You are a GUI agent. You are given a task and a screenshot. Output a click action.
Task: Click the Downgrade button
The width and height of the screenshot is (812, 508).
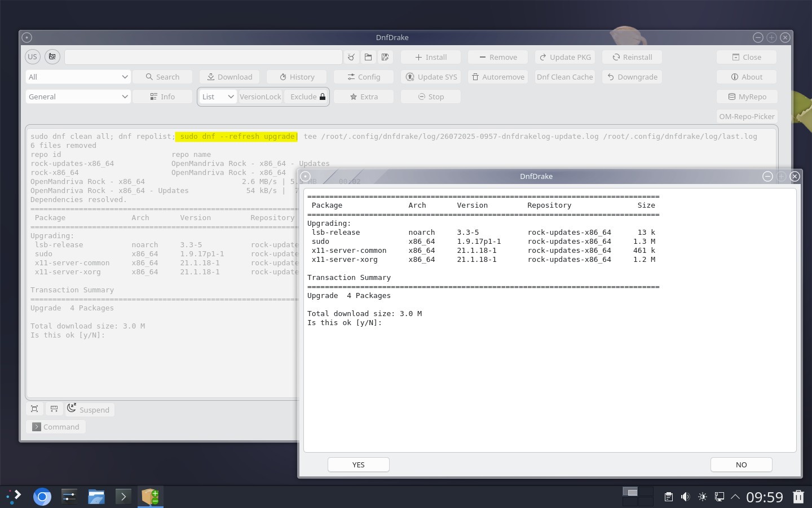tap(632, 77)
